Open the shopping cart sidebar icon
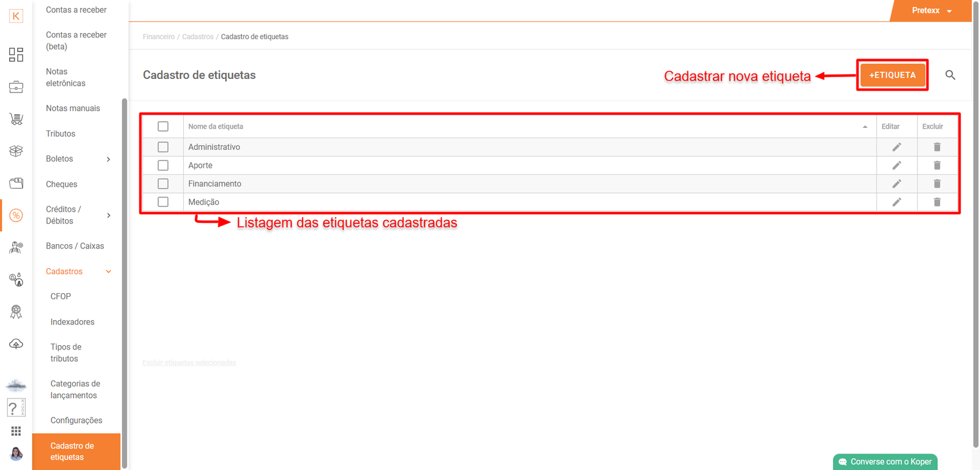This screenshot has height=470, width=980. [x=17, y=119]
